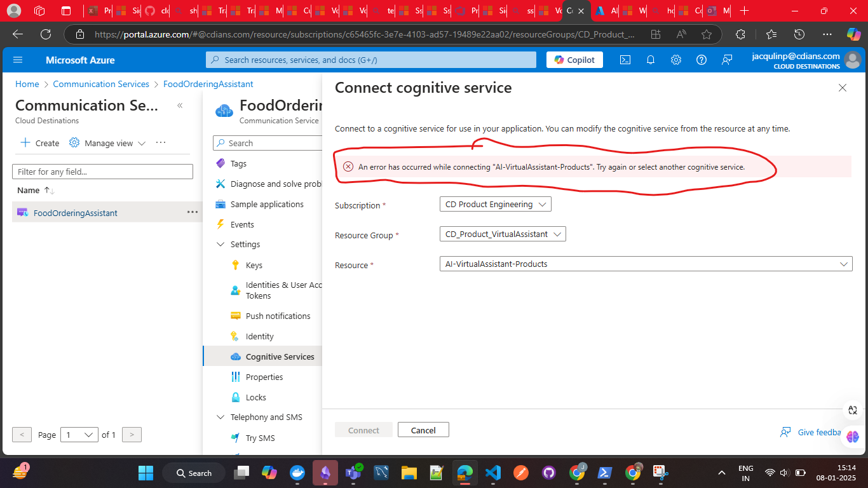Open Copilot in Azure portal
The image size is (868, 488).
point(574,60)
